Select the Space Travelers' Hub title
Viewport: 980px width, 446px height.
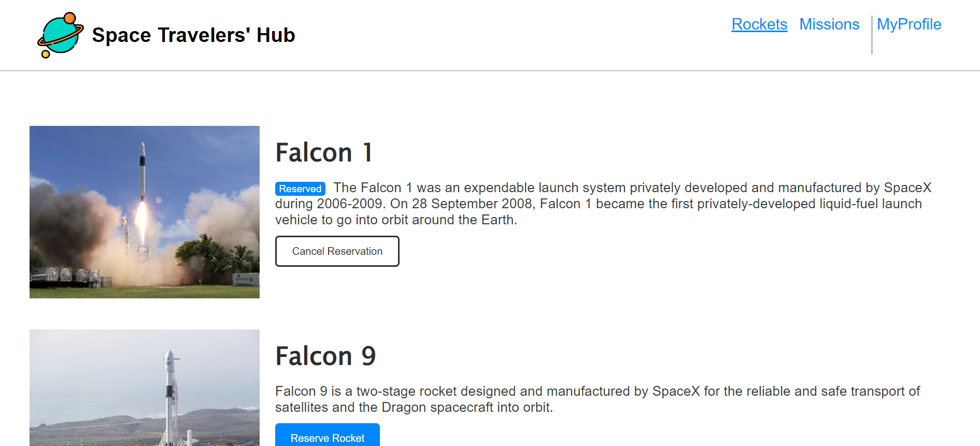(193, 35)
